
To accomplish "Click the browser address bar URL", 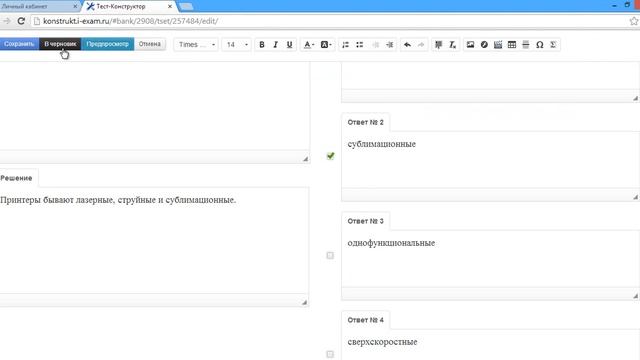I will tap(131, 21).
